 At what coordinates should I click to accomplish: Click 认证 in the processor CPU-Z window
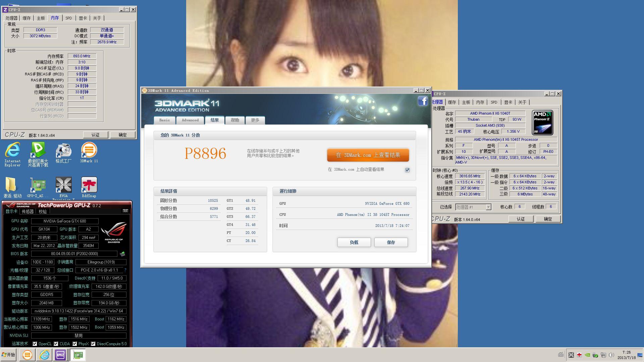click(521, 219)
